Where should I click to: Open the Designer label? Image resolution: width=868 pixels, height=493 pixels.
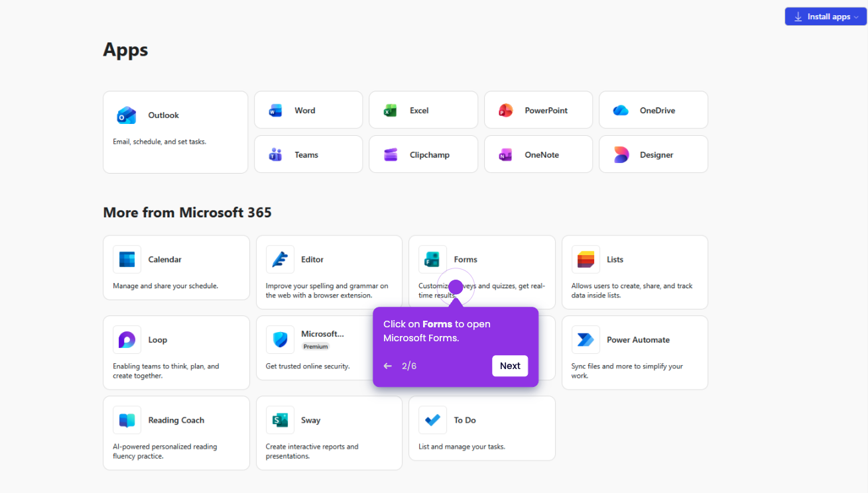pos(656,155)
